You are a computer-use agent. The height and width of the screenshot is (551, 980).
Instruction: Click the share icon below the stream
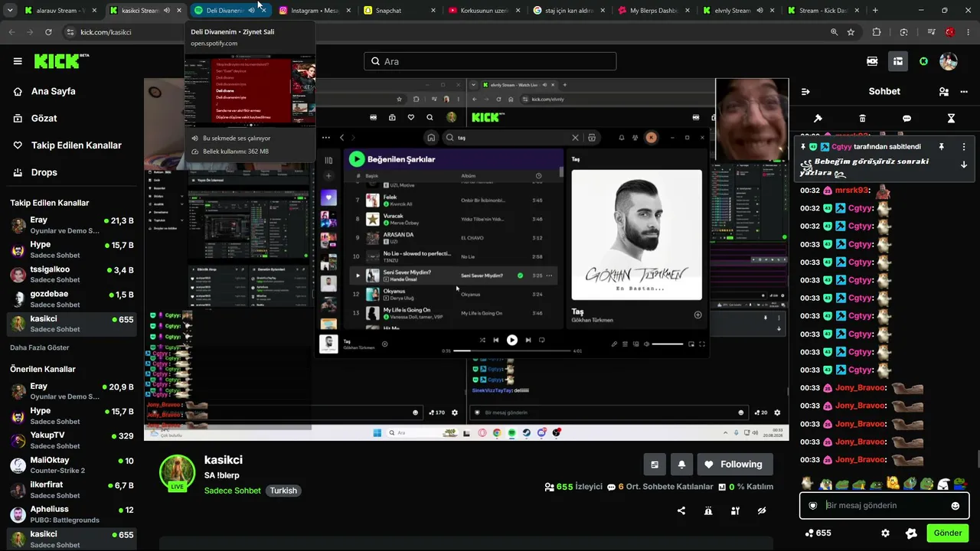(681, 510)
